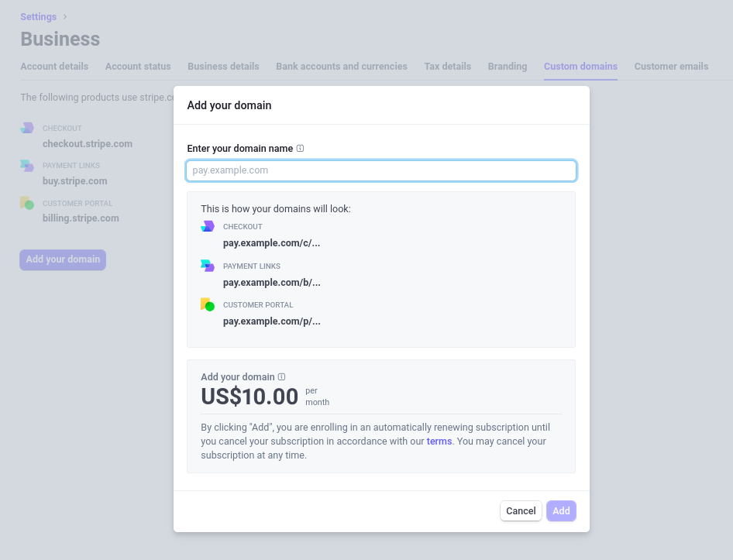The image size is (733, 560).
Task: Open the Branding tab
Action: [508, 67]
